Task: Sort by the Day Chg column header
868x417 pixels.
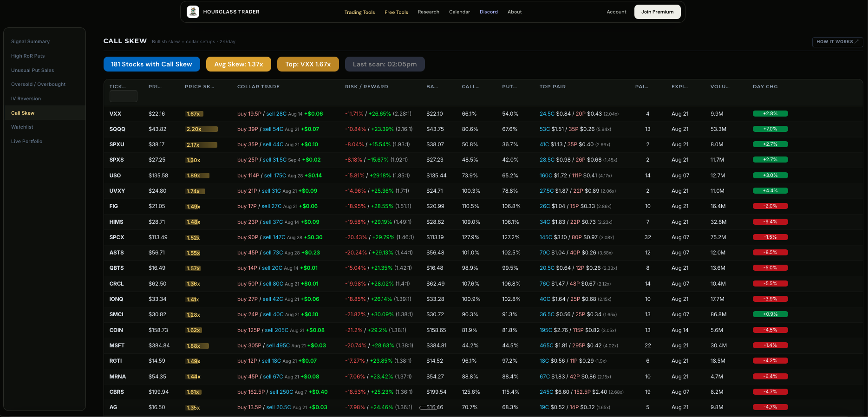Action: tap(765, 87)
